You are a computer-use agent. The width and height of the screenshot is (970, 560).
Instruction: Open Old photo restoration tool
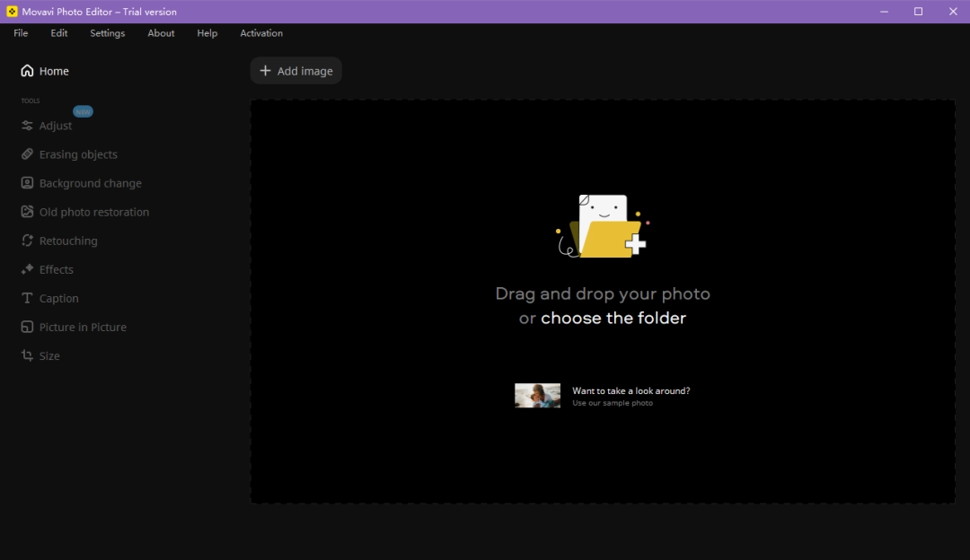(x=93, y=212)
